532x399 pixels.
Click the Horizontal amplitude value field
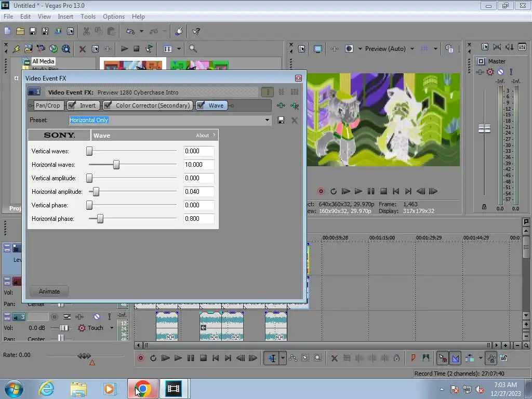pyautogui.click(x=199, y=192)
